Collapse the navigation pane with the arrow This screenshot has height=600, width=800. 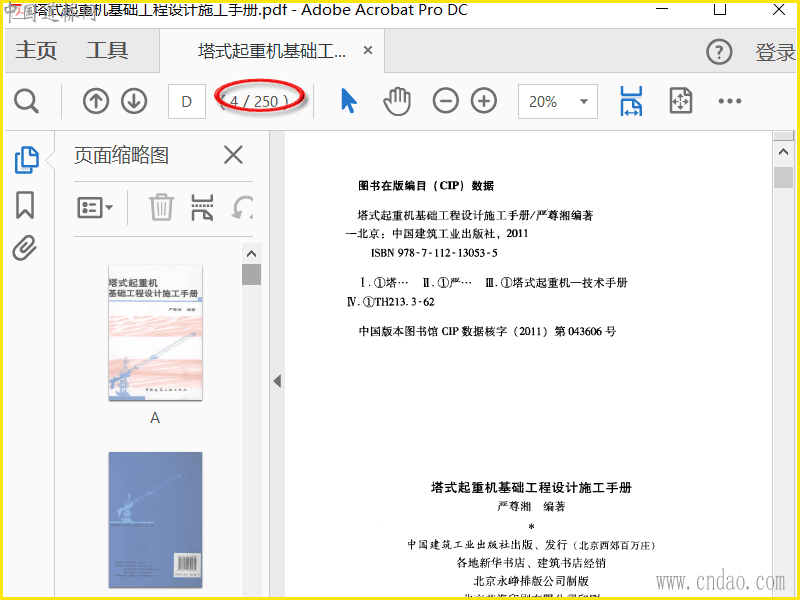click(x=277, y=381)
